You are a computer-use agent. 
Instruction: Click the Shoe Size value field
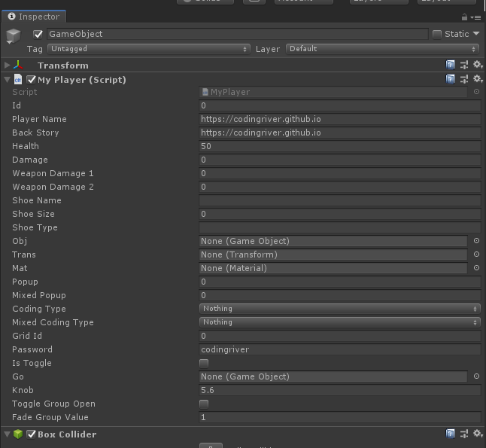point(340,214)
